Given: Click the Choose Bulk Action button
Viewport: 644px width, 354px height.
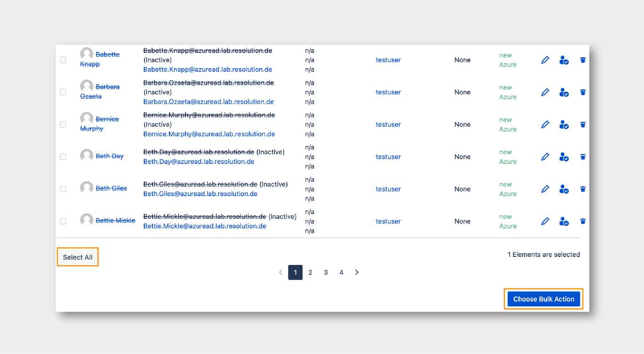Looking at the screenshot, I should pyautogui.click(x=544, y=299).
